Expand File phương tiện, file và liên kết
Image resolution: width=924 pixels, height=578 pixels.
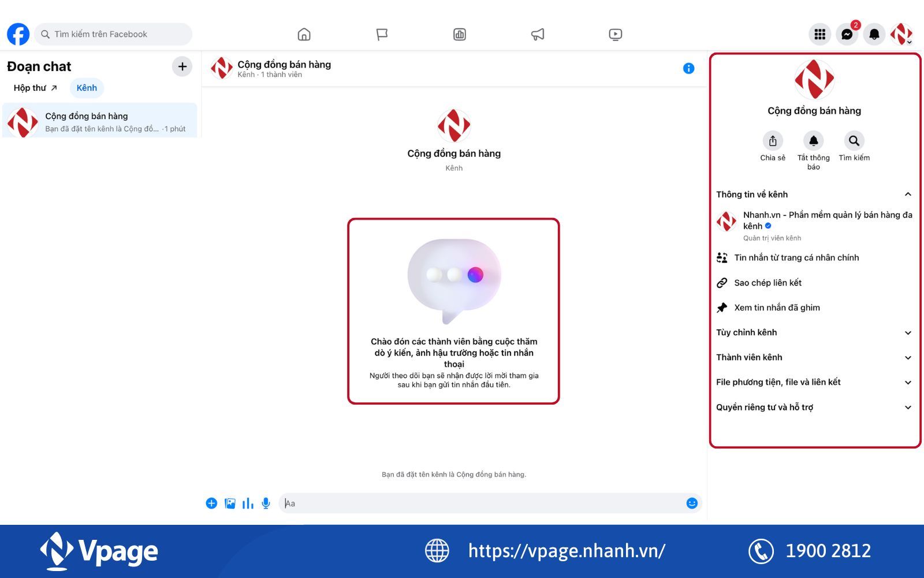pos(814,382)
